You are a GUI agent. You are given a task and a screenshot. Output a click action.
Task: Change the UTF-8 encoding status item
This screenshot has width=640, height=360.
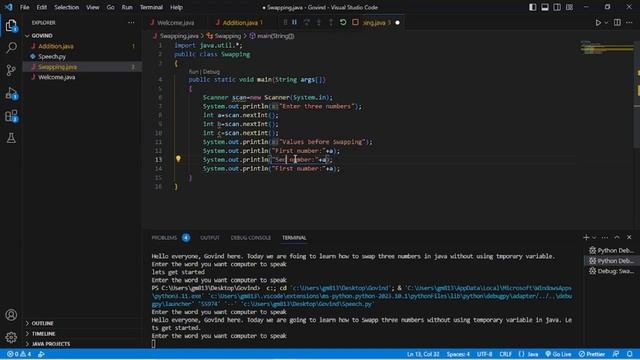pos(484,354)
